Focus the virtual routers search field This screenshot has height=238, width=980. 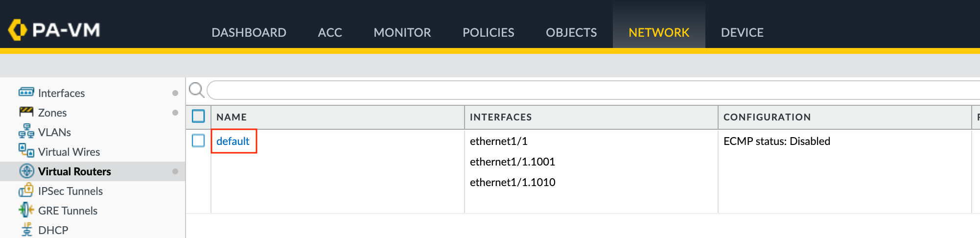click(x=587, y=90)
